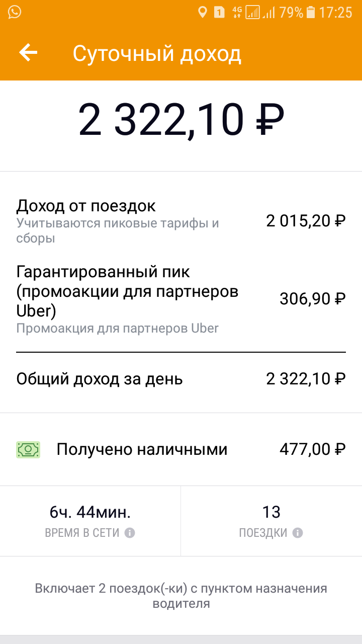Tap the driver destination trips note
This screenshot has height=644, width=362.
[181, 596]
